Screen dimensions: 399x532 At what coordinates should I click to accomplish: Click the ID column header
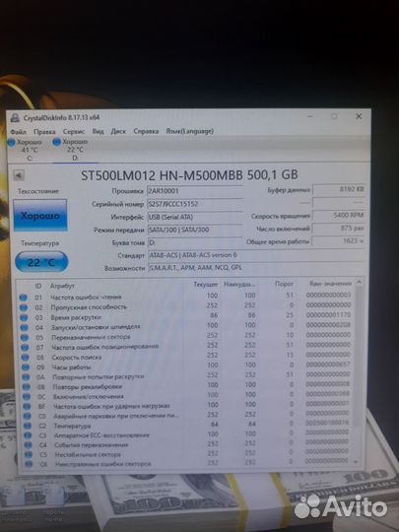tap(38, 286)
